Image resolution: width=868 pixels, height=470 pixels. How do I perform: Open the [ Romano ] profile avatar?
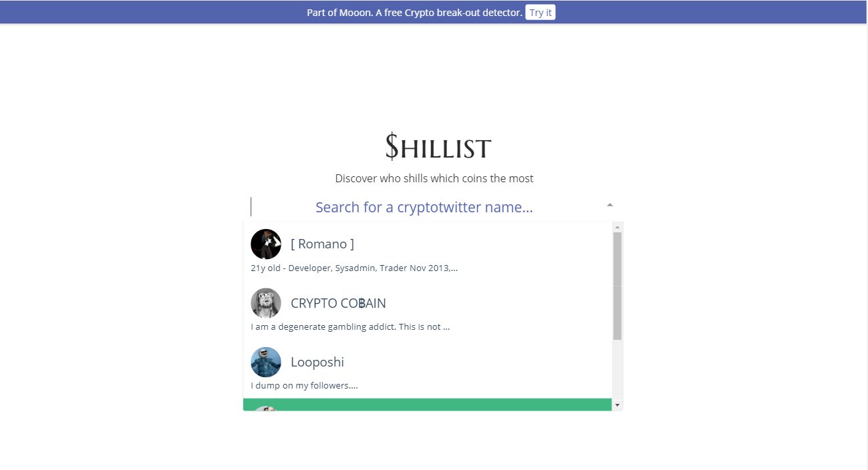click(x=265, y=244)
